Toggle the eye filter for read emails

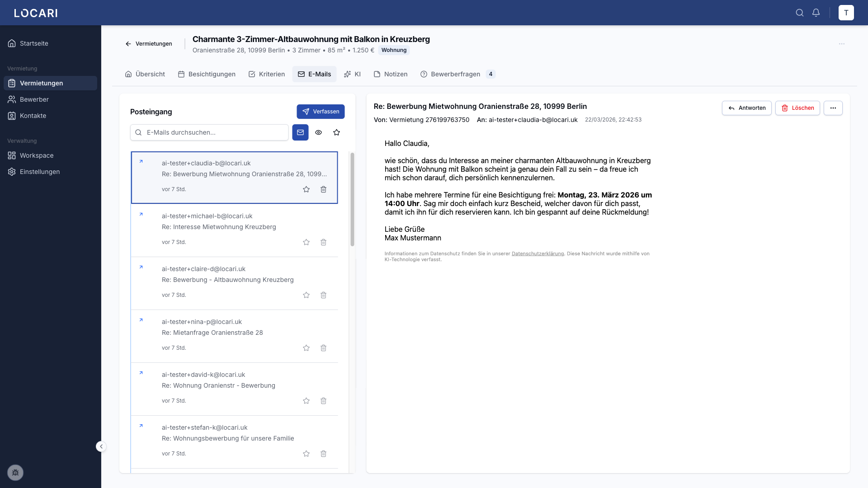tap(318, 132)
